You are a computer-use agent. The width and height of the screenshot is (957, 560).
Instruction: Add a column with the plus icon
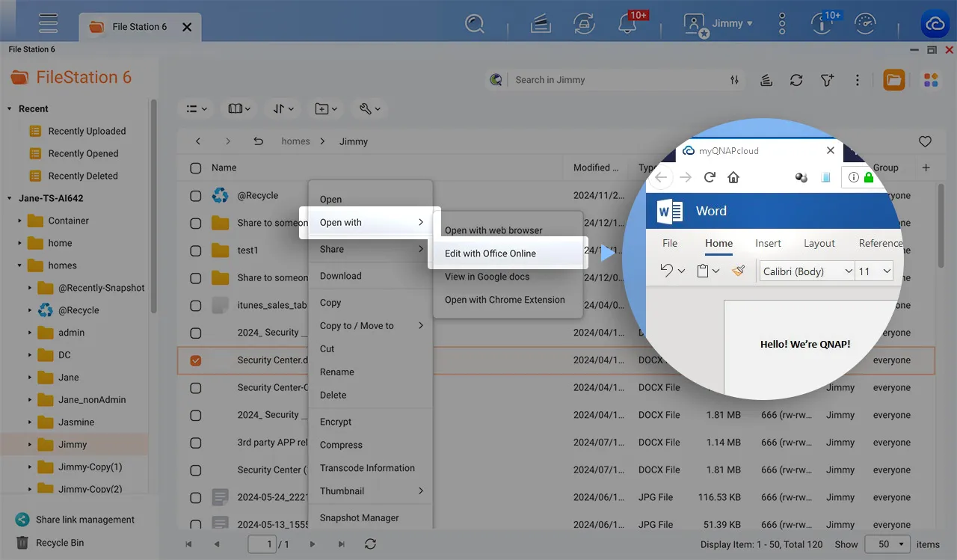(926, 167)
